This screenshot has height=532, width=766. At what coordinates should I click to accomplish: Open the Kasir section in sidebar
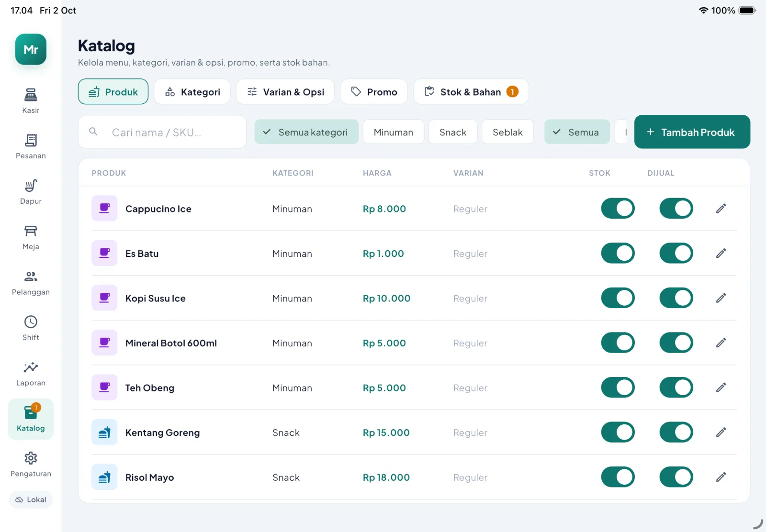click(31, 101)
